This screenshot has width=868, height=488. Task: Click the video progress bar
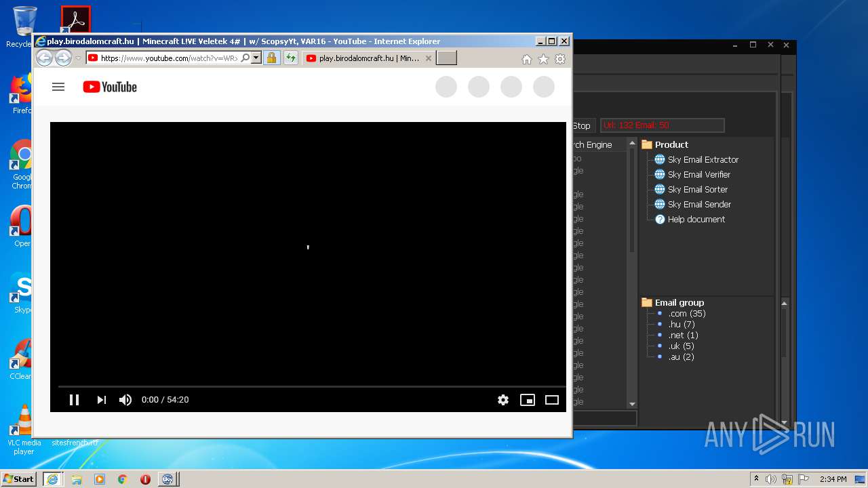click(312, 386)
